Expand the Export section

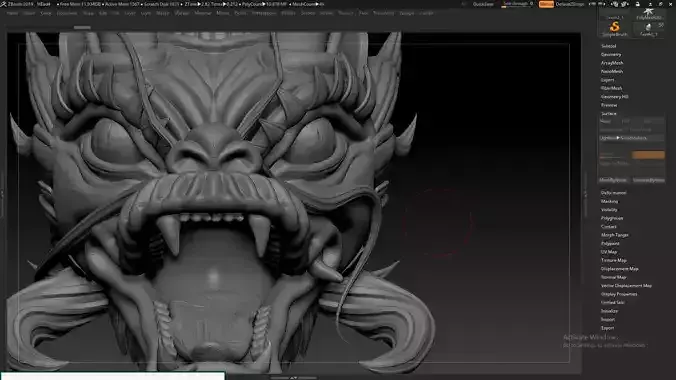607,328
